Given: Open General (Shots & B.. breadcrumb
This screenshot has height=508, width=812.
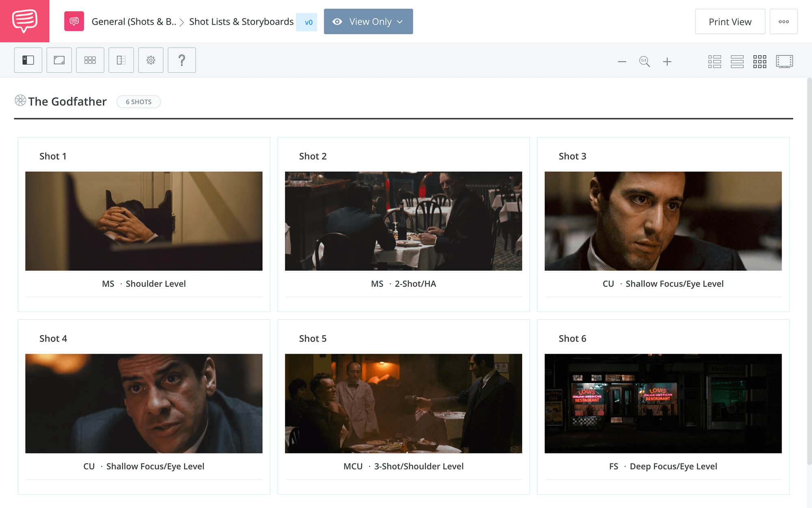Looking at the screenshot, I should click(x=133, y=22).
